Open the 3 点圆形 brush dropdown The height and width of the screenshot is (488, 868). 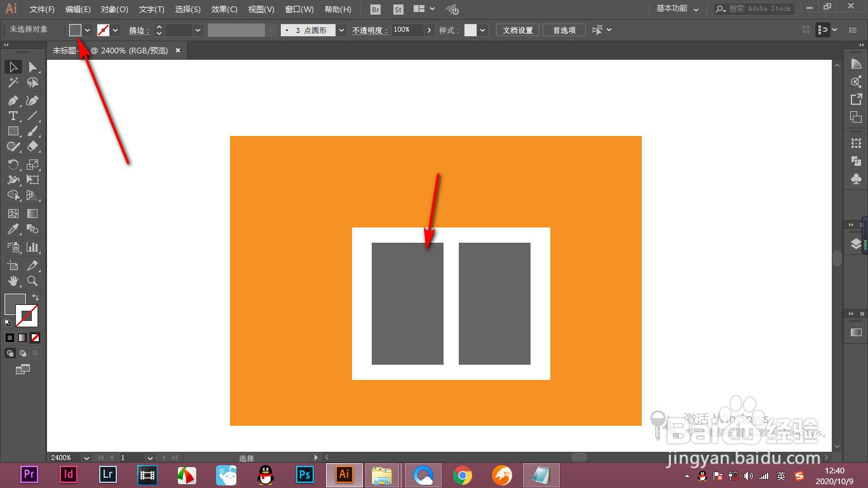tap(342, 30)
